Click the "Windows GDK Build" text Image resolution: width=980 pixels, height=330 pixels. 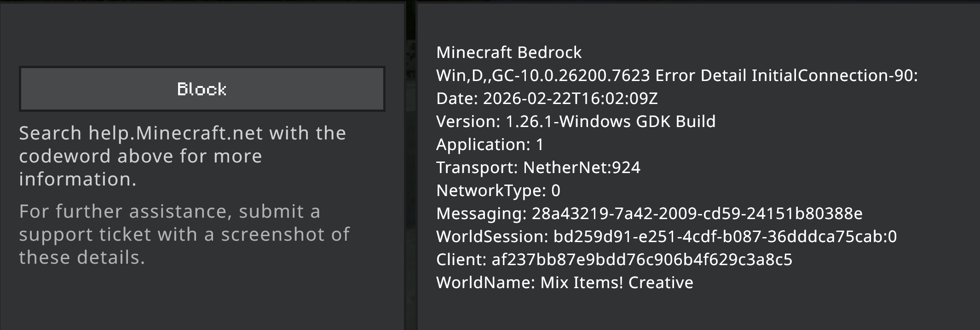coord(637,122)
